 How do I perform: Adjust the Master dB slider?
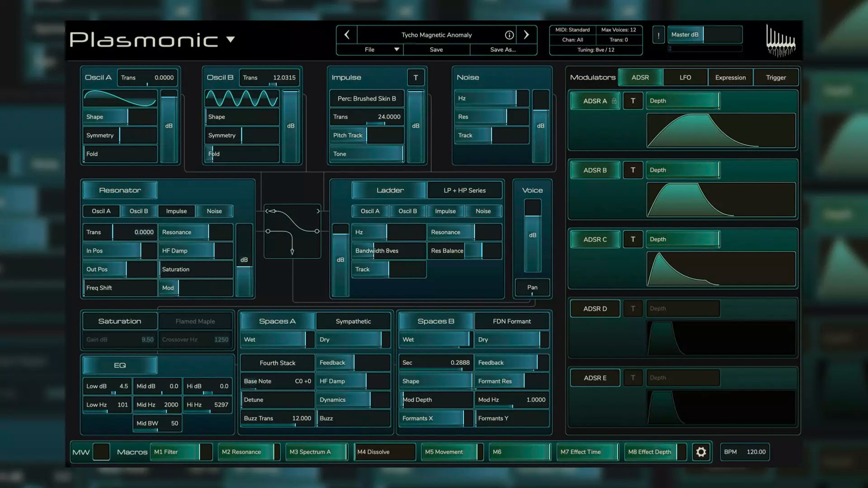coord(705,35)
